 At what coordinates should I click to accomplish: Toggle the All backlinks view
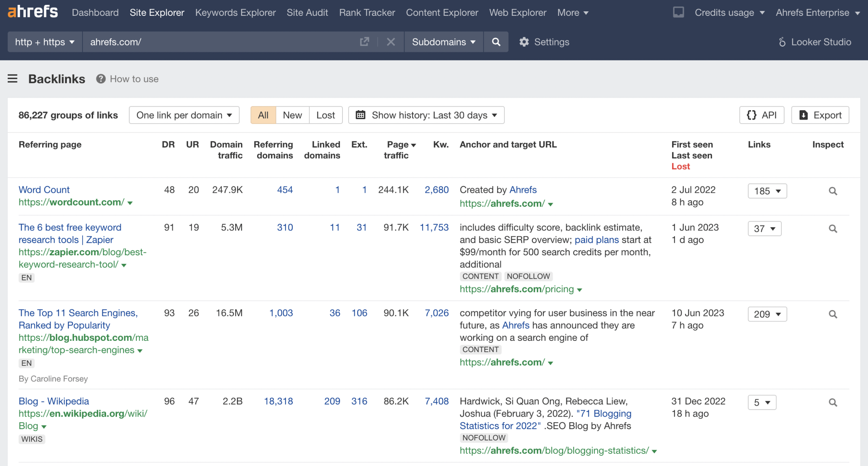[x=264, y=114]
